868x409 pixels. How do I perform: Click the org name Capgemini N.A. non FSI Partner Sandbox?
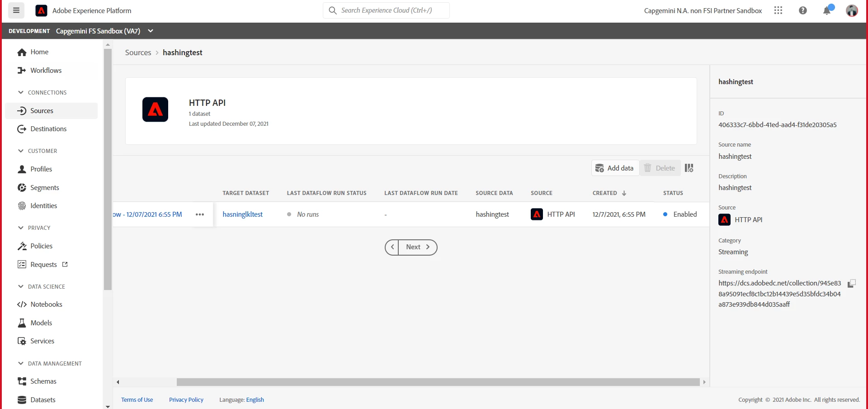click(703, 10)
